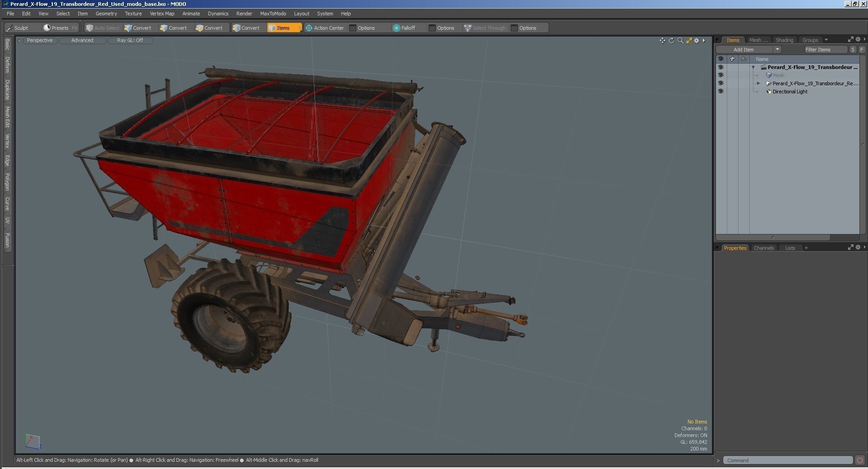Toggle the S filter button in Items panel
Viewport: 868px width, 469px height.
coord(853,50)
